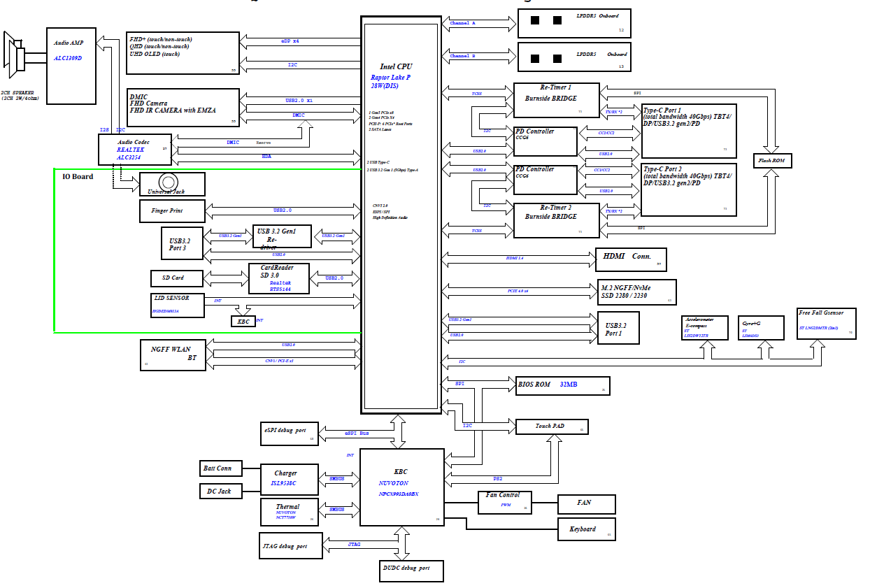Select the Type-C Port 2 block
This screenshot has width=870, height=588.
click(x=688, y=189)
